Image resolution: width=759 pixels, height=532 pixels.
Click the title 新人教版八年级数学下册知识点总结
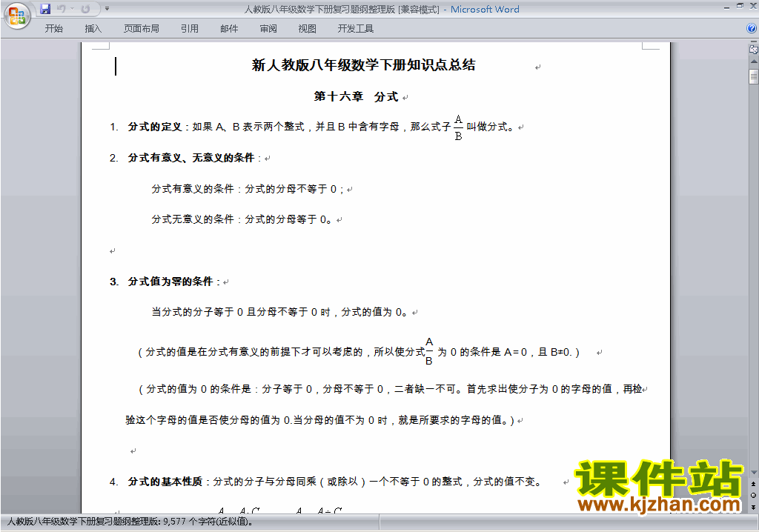[363, 65]
